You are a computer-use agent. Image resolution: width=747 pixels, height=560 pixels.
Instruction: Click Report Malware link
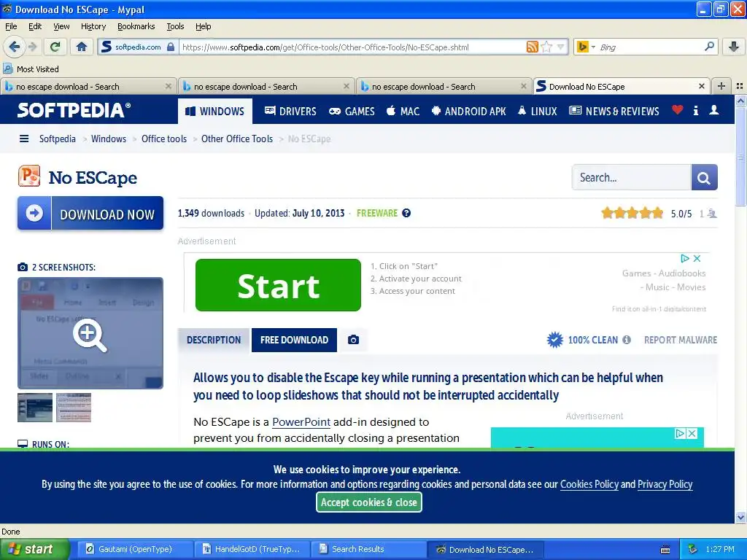point(681,340)
